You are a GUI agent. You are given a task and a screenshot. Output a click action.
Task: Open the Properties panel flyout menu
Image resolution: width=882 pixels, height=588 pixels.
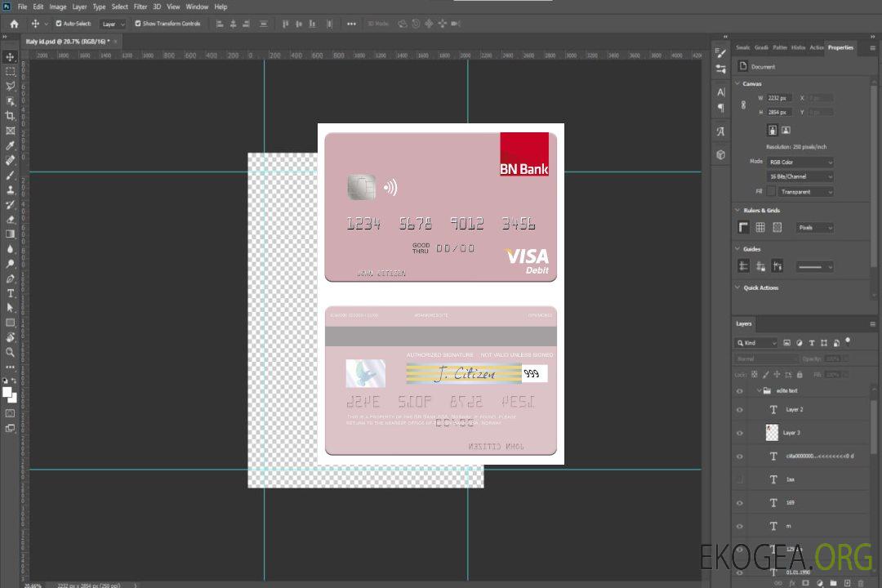click(872, 48)
